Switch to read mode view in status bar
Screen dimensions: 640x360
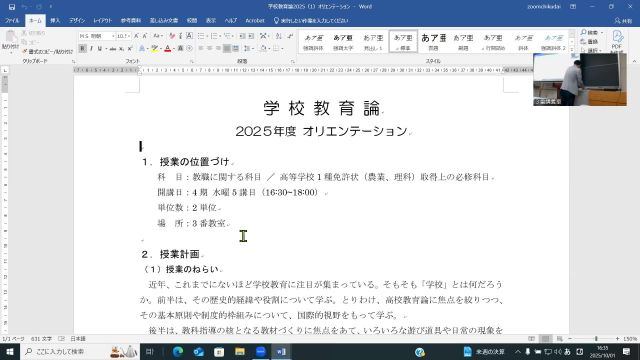531,339
